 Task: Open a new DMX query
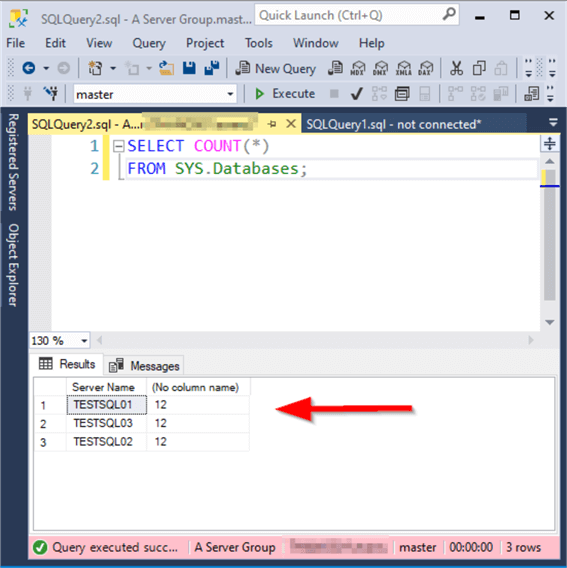pyautogui.click(x=380, y=68)
